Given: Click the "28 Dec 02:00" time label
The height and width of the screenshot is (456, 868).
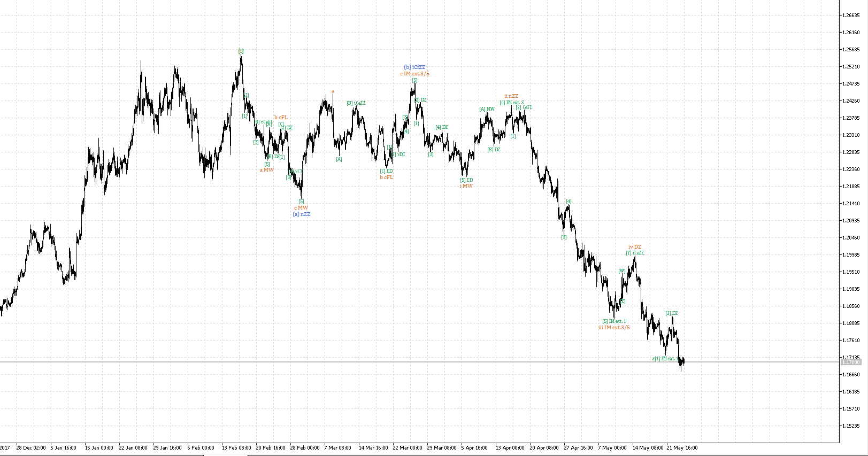Looking at the screenshot, I should point(31,448).
